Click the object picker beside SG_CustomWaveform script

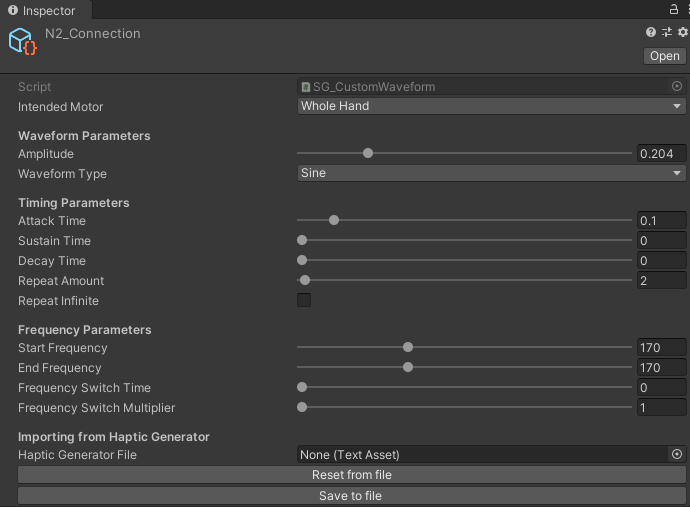(677, 87)
